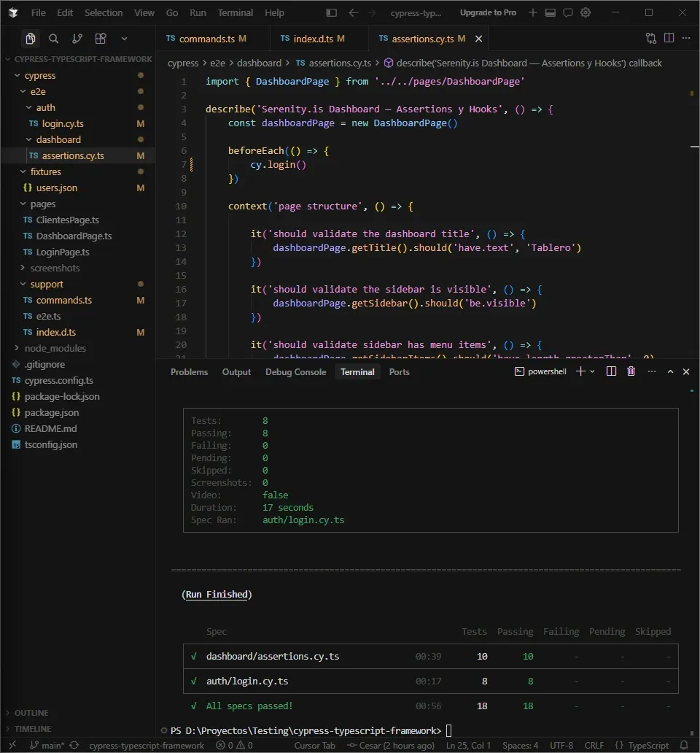Viewport: 700px width, 753px height.
Task: Toggle primary sidebar layout icon
Action: (x=332, y=12)
